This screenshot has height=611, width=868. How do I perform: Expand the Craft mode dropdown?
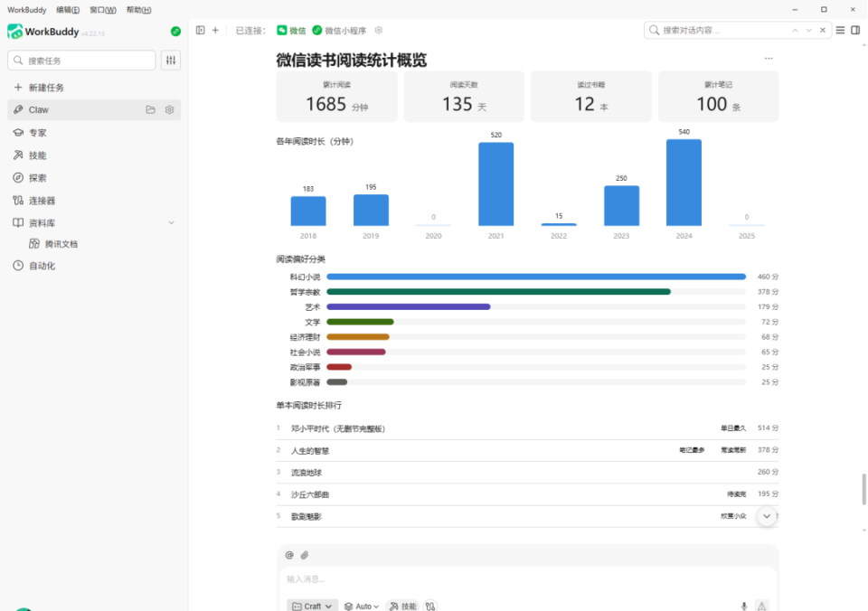[312, 606]
